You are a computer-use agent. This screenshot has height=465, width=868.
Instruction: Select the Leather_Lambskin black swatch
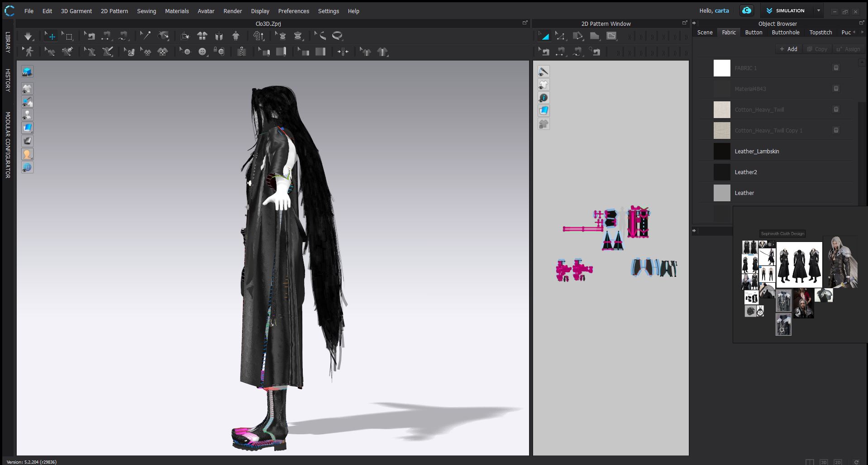(722, 151)
